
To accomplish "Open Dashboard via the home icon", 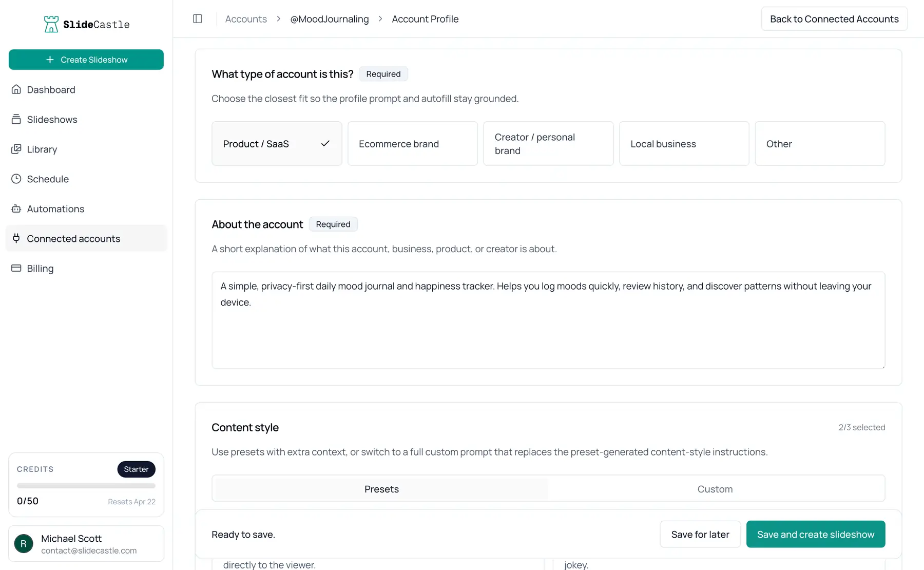I will pyautogui.click(x=16, y=90).
